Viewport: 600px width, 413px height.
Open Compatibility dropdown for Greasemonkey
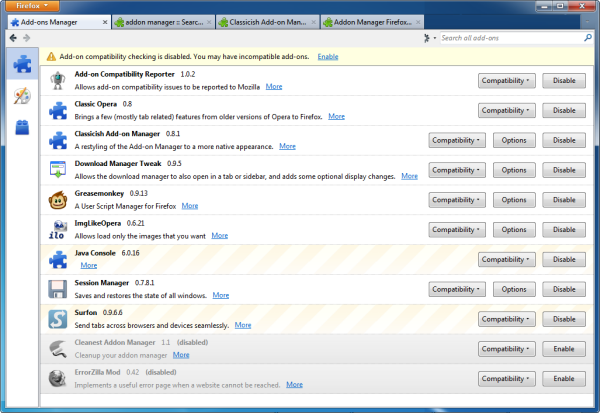(457, 200)
